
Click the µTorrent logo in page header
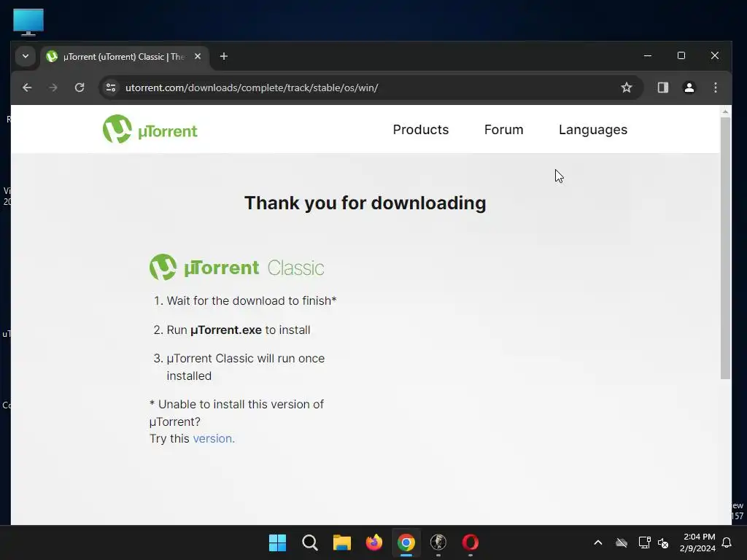[x=150, y=129]
